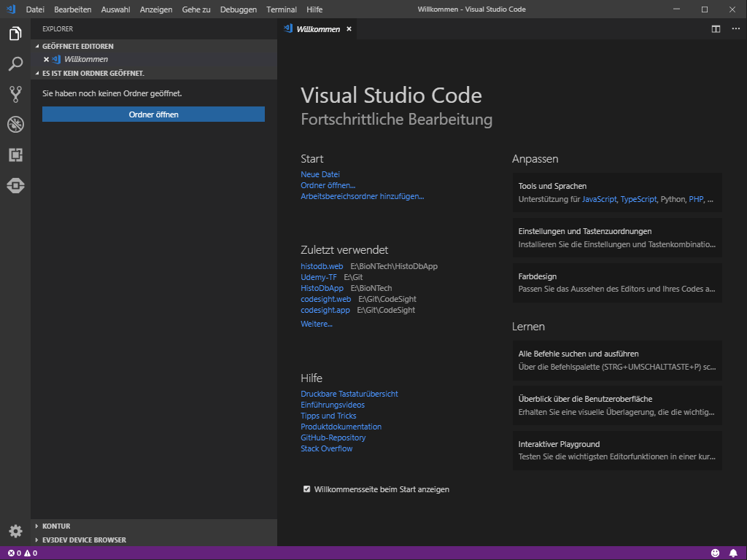Screen dimensions: 747x560
Task: Click the TypeScript language link
Action: 638,199
